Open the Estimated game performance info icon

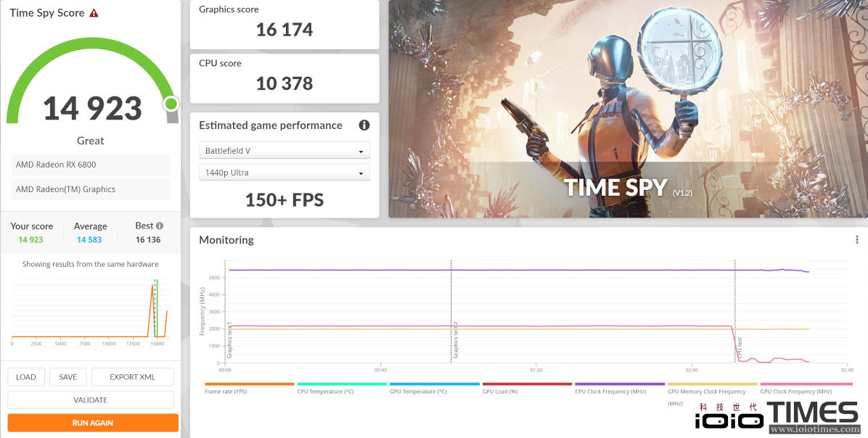coord(364,125)
